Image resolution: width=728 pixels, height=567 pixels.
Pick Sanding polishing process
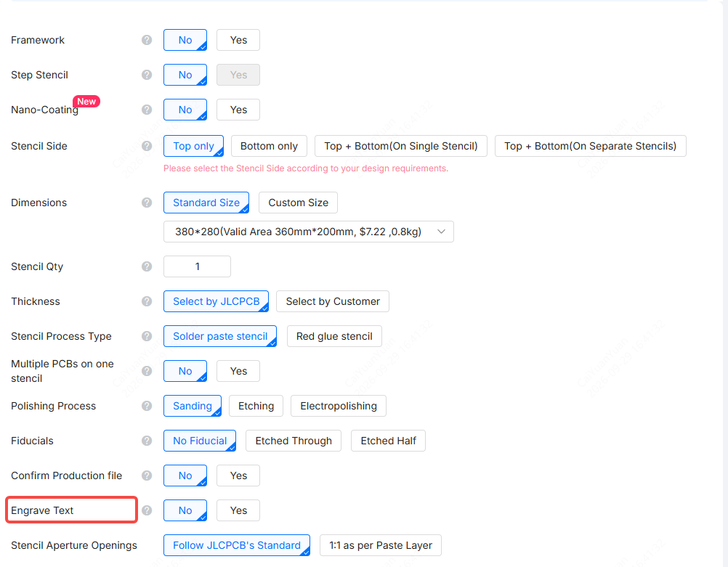point(193,406)
